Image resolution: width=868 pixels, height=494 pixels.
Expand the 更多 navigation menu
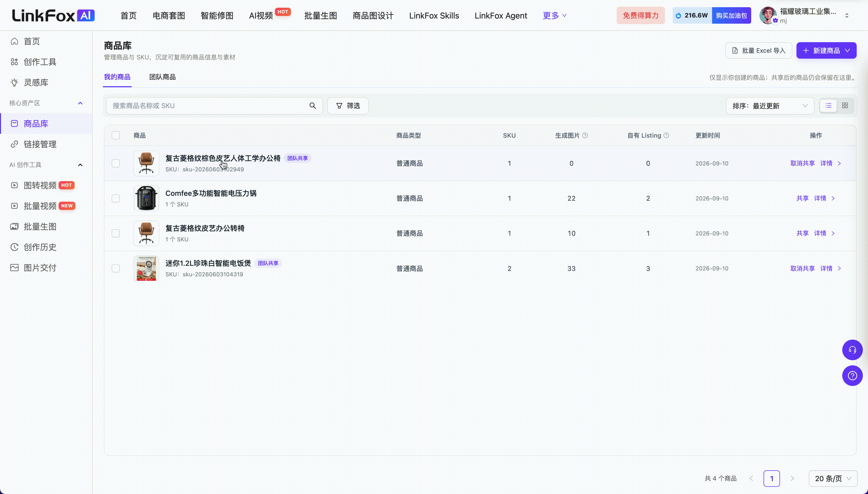[555, 15]
